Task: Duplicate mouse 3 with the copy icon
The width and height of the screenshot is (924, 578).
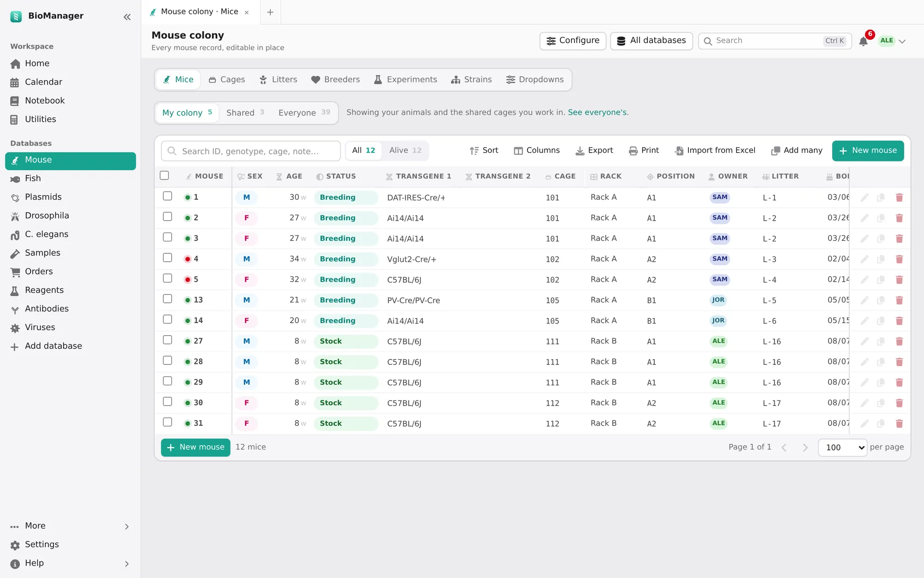Action: [881, 239]
